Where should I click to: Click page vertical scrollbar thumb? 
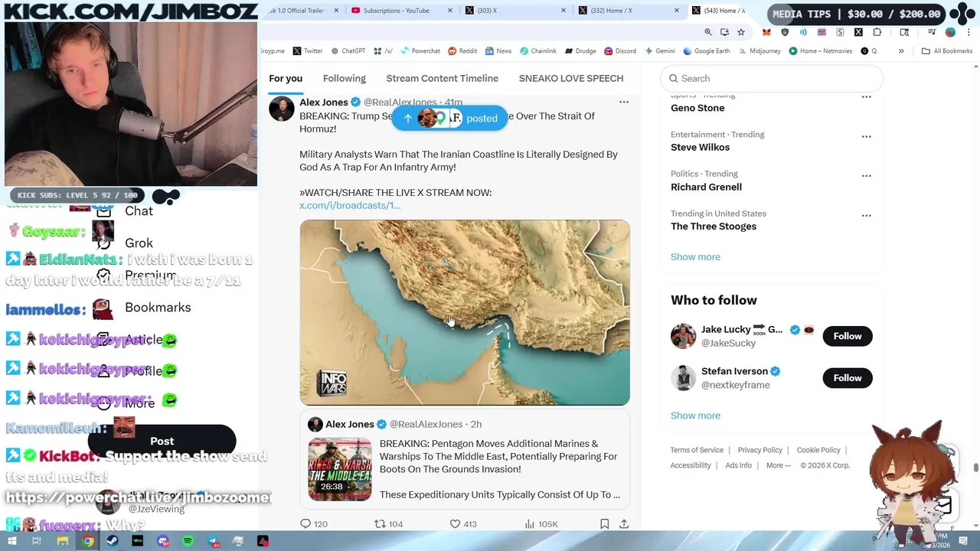tap(975, 468)
